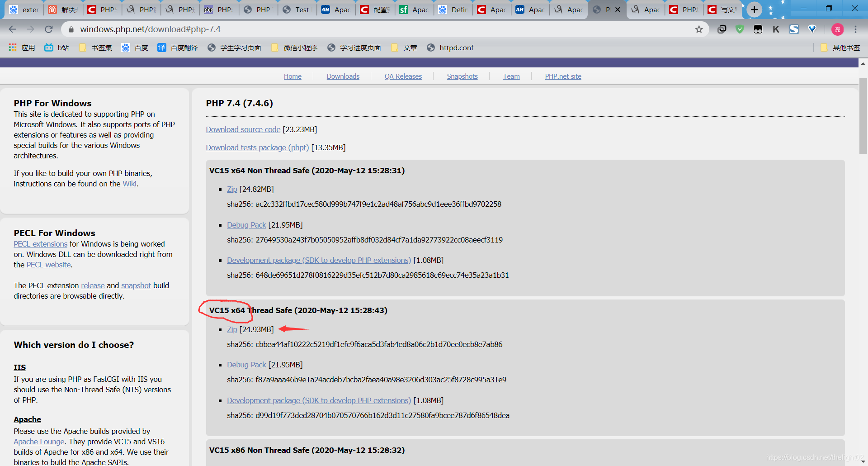This screenshot has width=868, height=466.
Task: Expand the 其他书签 bookmark folder
Action: click(x=840, y=48)
